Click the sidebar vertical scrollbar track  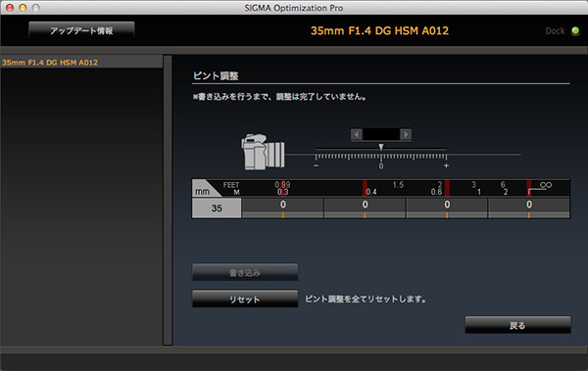coord(168,200)
